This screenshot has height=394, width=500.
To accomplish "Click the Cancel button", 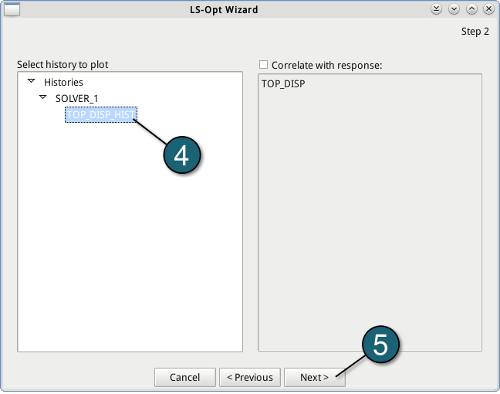I will [185, 377].
